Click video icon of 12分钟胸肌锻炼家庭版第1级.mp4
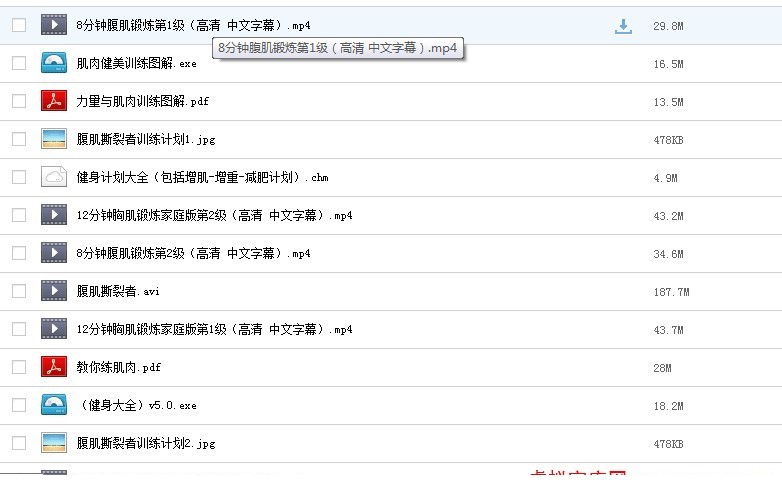782x498 pixels. (54, 329)
